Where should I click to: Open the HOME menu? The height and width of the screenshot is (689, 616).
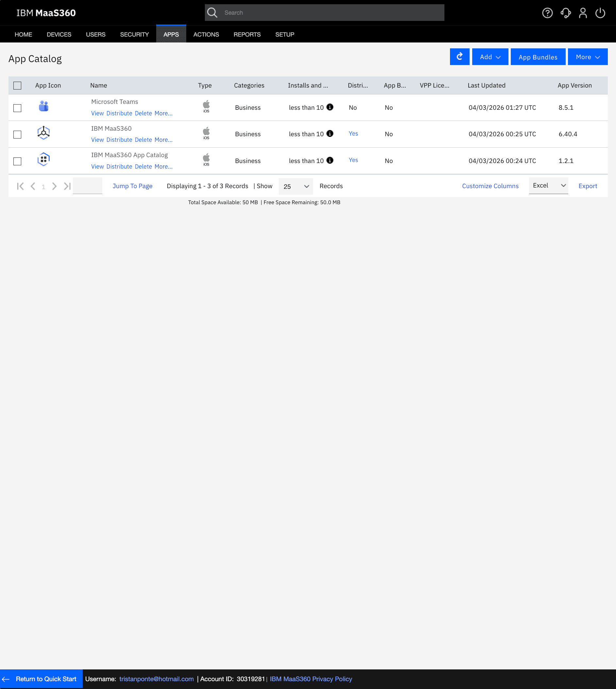(23, 35)
